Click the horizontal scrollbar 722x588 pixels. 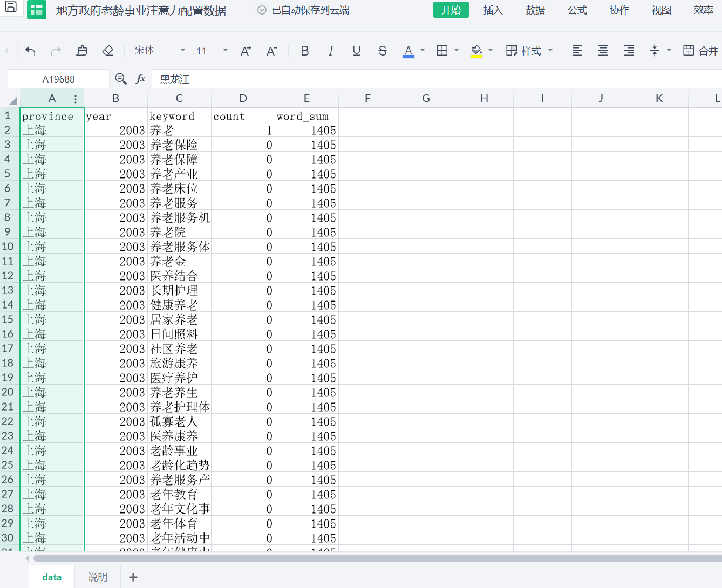pos(378,558)
